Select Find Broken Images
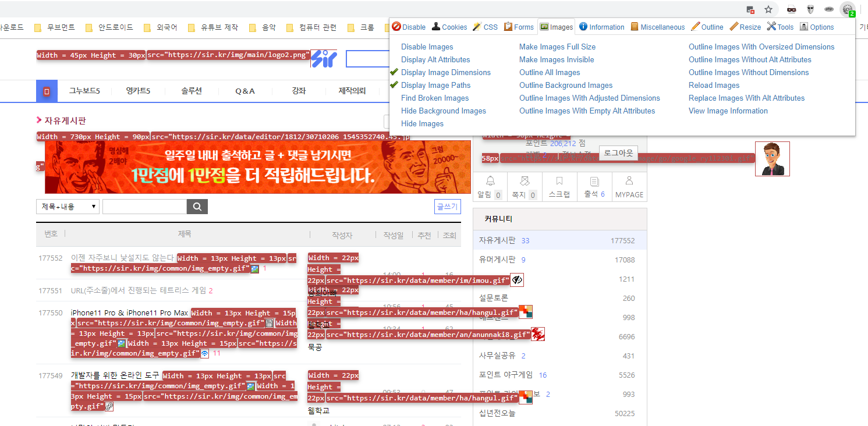 [435, 98]
